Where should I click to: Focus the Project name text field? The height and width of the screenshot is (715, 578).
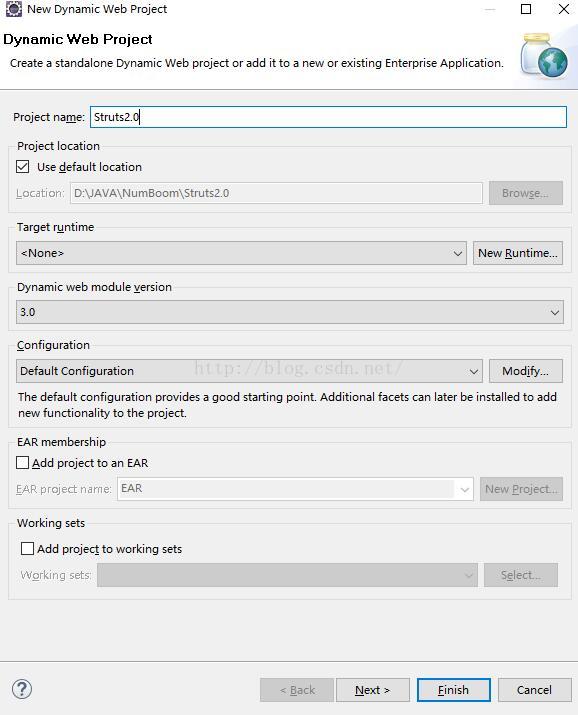(x=328, y=117)
